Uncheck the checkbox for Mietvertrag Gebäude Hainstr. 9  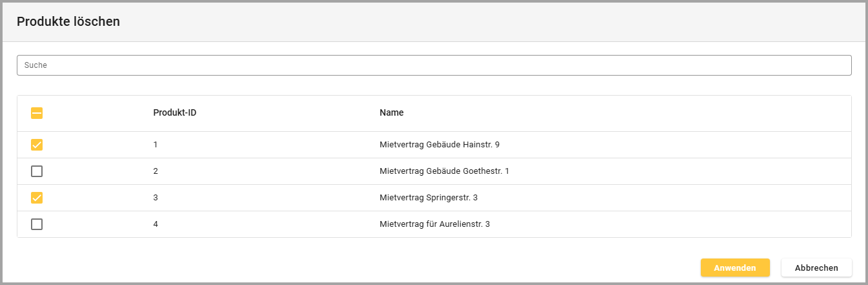(37, 145)
